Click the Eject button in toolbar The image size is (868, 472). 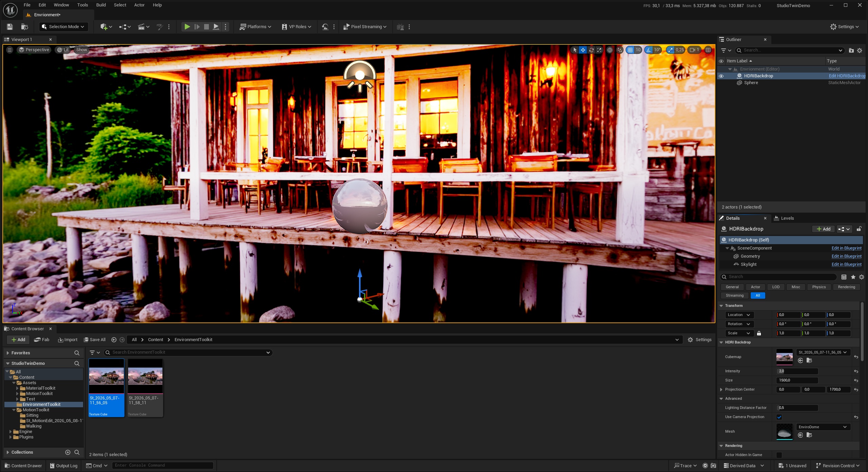pos(216,27)
